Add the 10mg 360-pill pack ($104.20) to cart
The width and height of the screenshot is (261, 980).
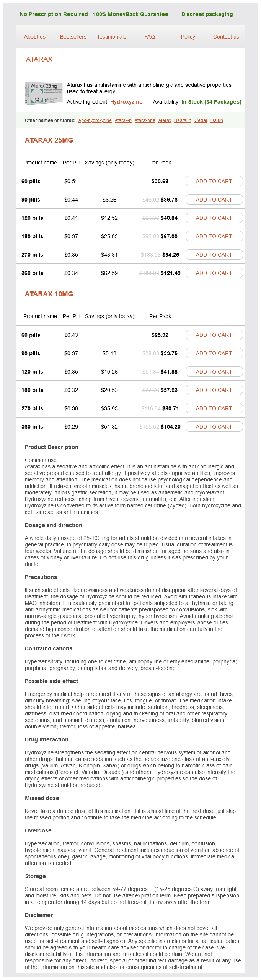(x=214, y=427)
